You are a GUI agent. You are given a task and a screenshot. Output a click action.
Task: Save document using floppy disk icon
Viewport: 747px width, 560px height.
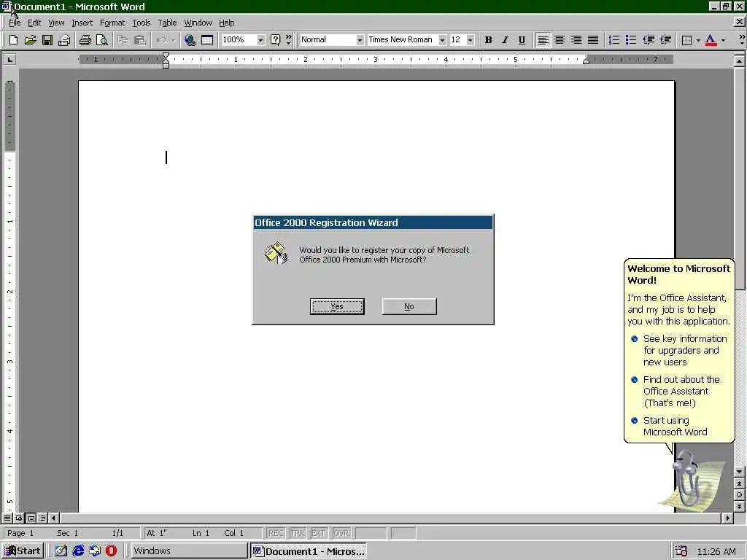[x=47, y=40]
